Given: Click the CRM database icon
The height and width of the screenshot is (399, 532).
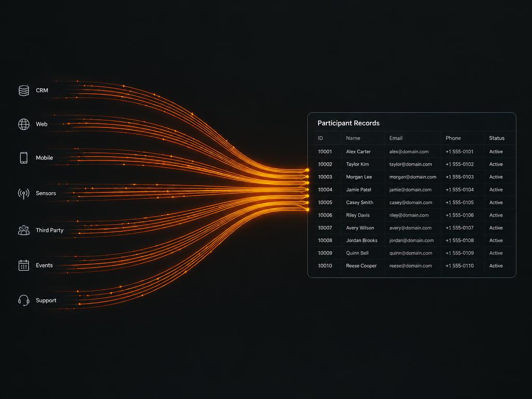Looking at the screenshot, I should point(24,90).
